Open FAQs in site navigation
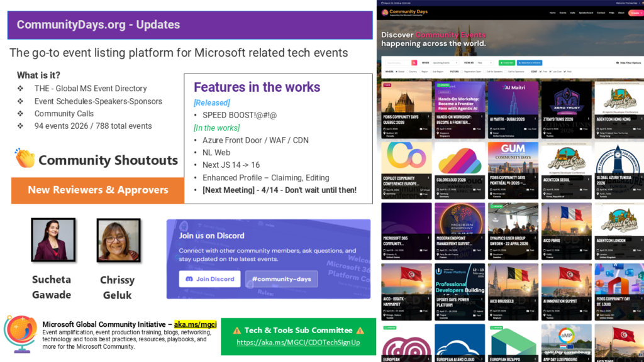 611,13
